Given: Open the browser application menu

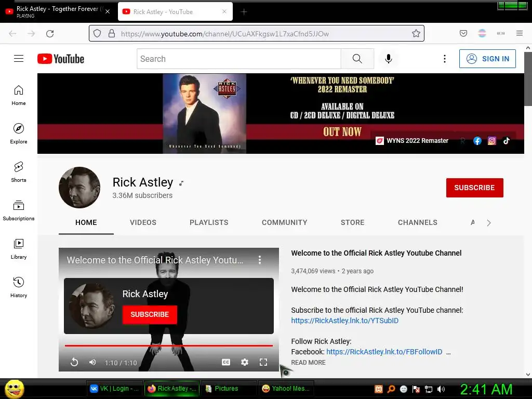Looking at the screenshot, I should pos(519,33).
